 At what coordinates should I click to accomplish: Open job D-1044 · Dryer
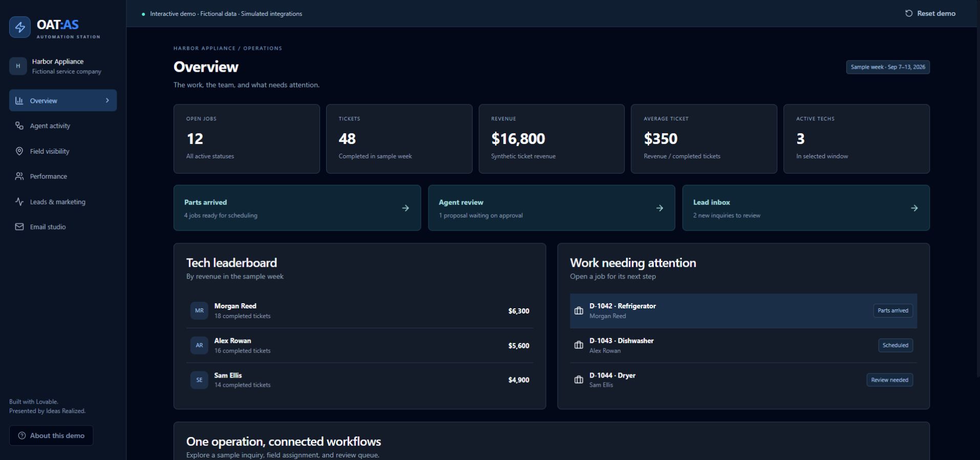click(x=743, y=380)
